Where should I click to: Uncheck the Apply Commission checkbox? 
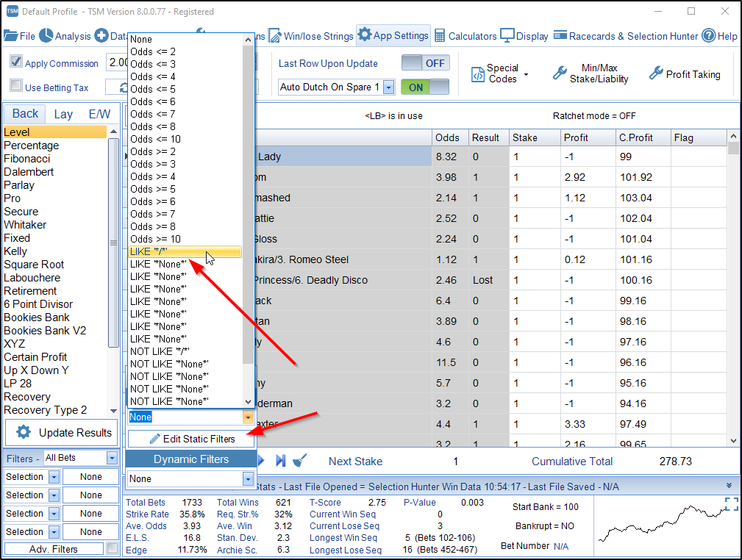(x=16, y=62)
